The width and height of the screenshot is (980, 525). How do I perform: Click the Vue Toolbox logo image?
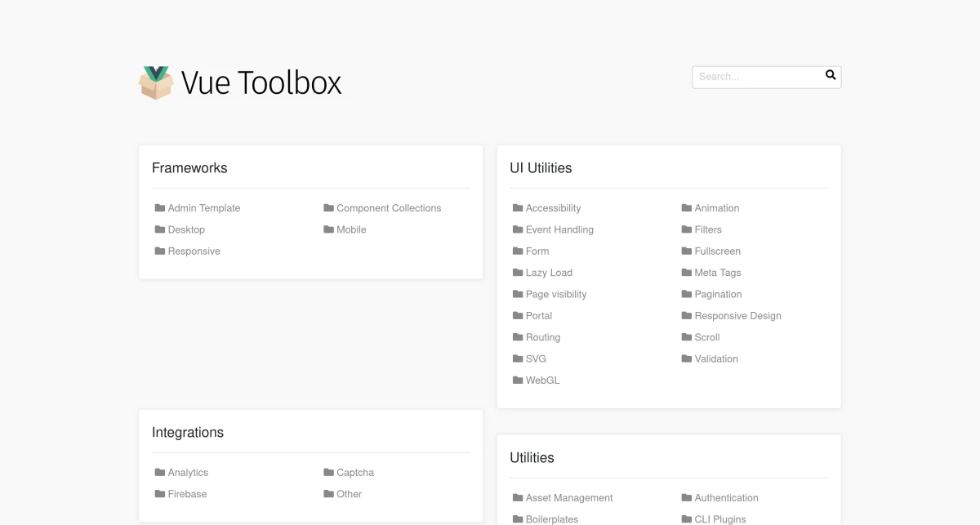(x=156, y=82)
